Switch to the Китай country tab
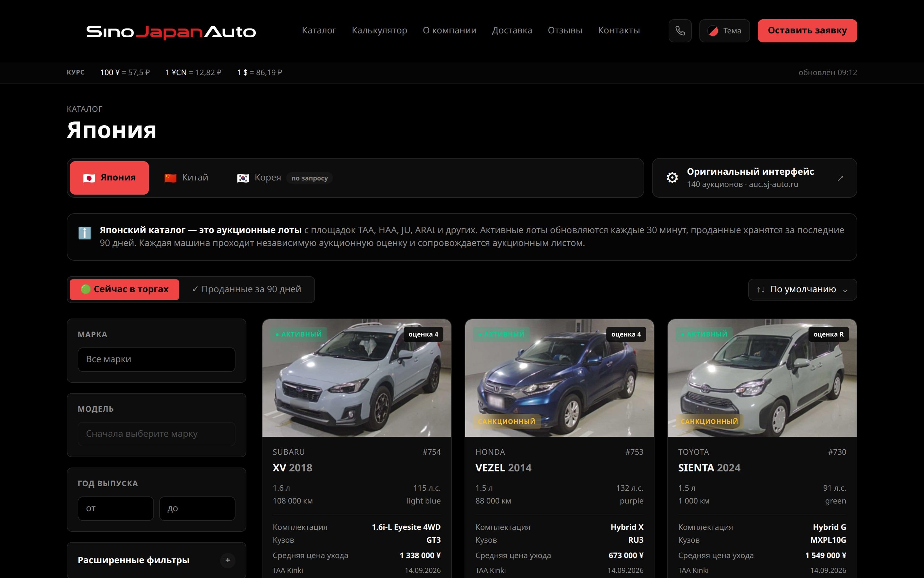The image size is (924, 578). [x=186, y=178]
